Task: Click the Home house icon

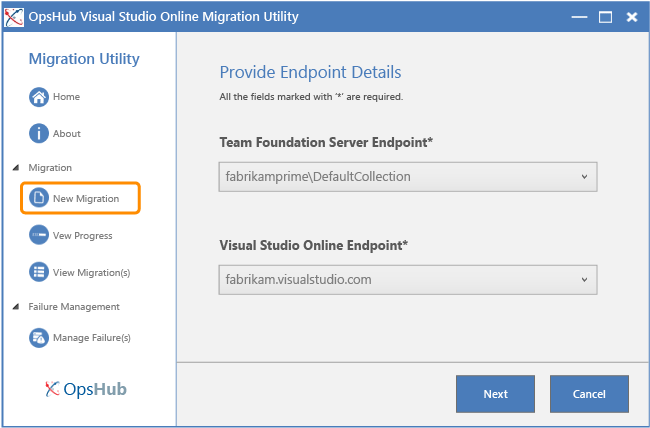Action: [39, 97]
